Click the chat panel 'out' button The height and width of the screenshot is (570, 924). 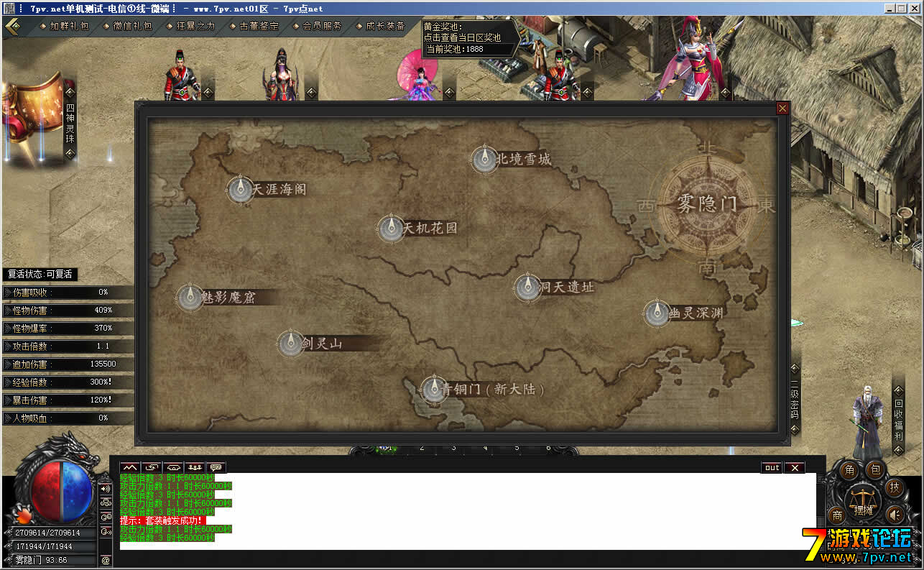pyautogui.click(x=772, y=467)
